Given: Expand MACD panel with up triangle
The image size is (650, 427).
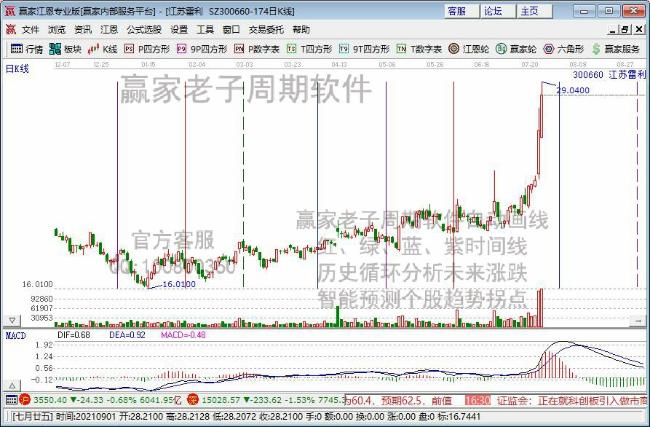Looking at the screenshot, I should [x=12, y=386].
